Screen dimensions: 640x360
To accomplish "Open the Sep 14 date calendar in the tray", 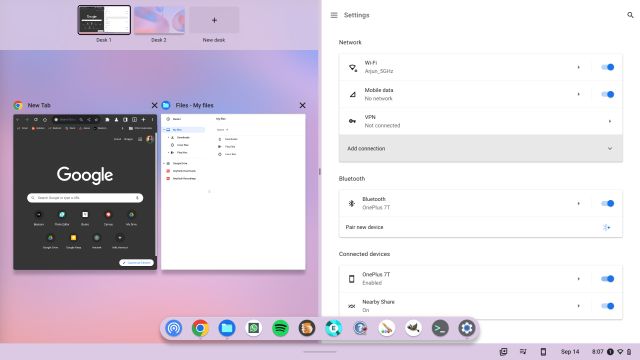I will pos(570,351).
